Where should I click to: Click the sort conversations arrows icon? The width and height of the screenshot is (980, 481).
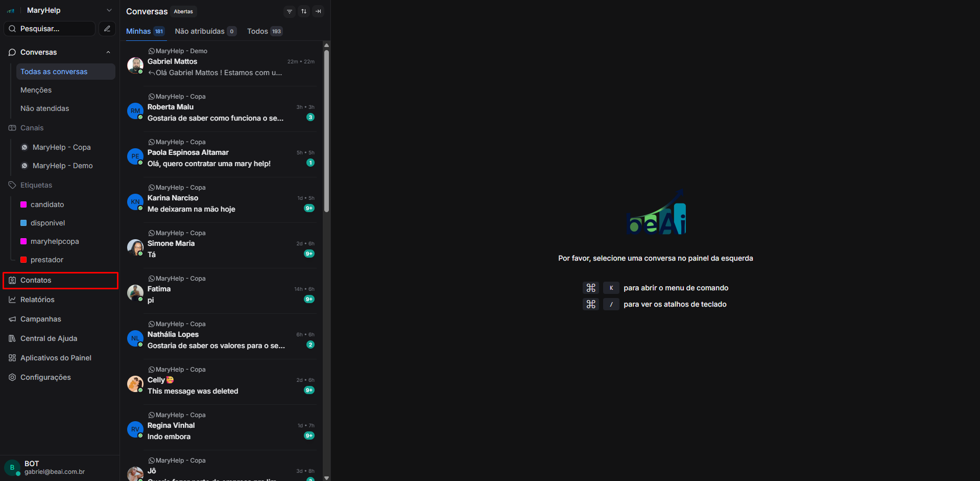304,11
